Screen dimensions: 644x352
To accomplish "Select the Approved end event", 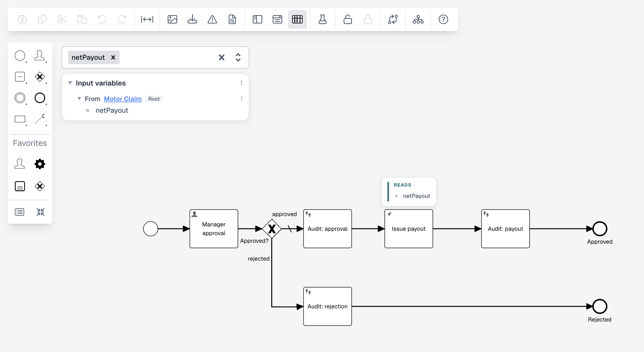I will (600, 229).
